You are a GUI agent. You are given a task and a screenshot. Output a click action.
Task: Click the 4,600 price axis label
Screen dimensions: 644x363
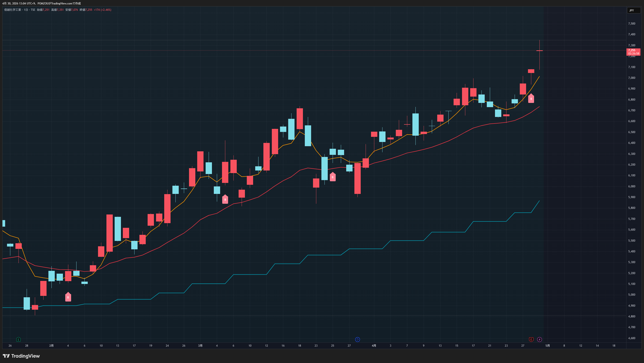coord(632,338)
